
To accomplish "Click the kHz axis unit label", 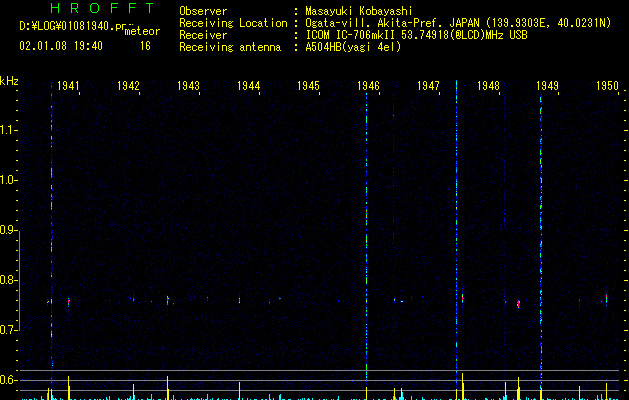I will click(9, 81).
